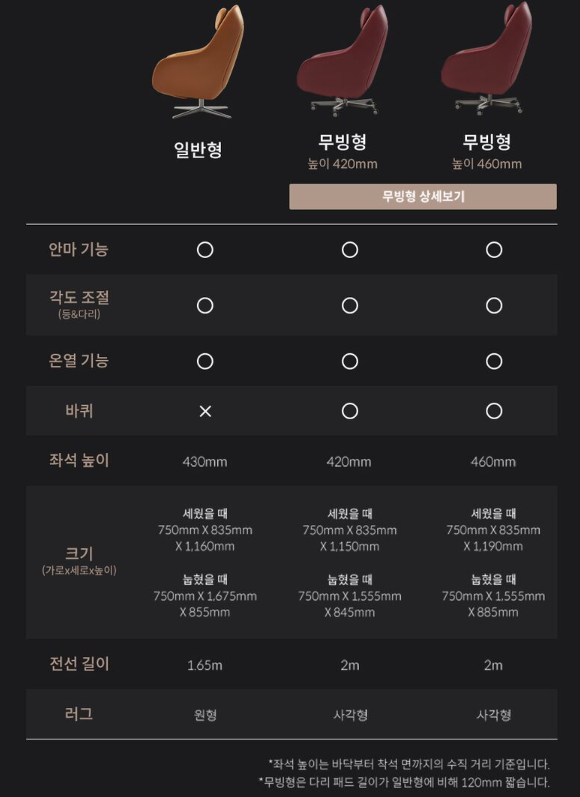Viewport: 580px width, 797px height.
Task: Click the 무빙형 높이 460mm heading
Action: pyautogui.click(x=487, y=151)
